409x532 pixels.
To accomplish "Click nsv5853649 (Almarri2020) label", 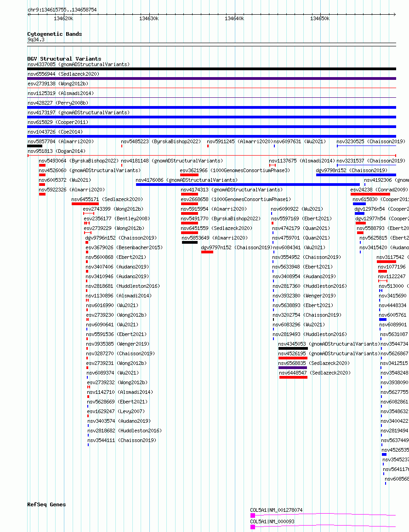I will 215,238.
